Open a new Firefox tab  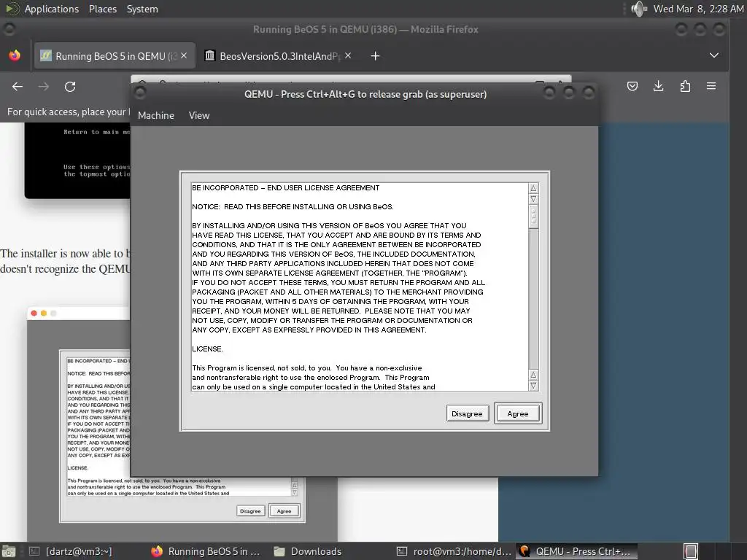click(375, 56)
